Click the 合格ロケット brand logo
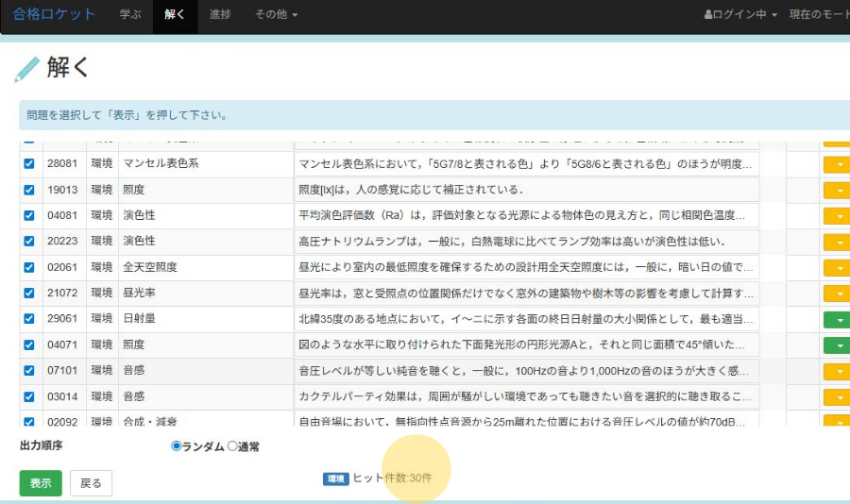Image resolution: width=850 pixels, height=504 pixels. click(x=54, y=15)
